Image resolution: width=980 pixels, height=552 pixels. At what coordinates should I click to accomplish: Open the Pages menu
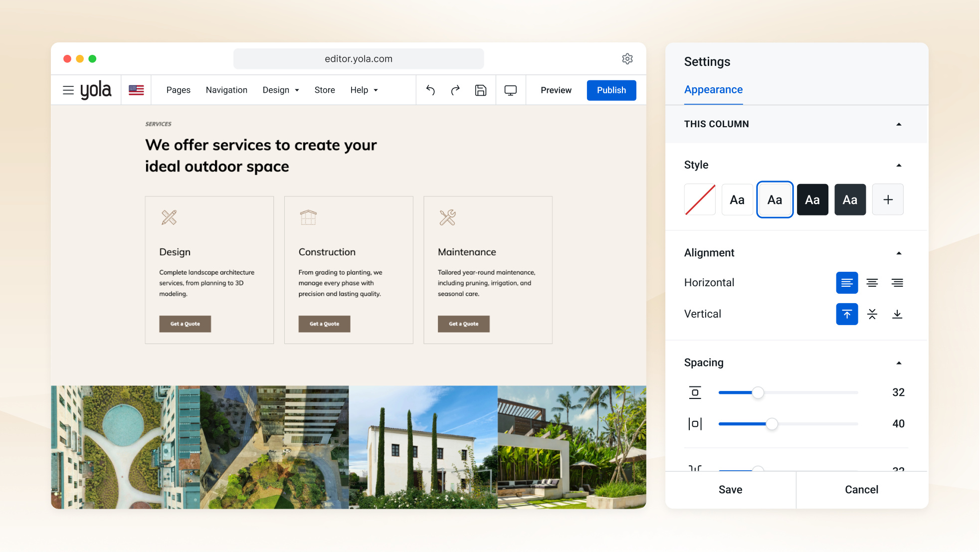[179, 90]
